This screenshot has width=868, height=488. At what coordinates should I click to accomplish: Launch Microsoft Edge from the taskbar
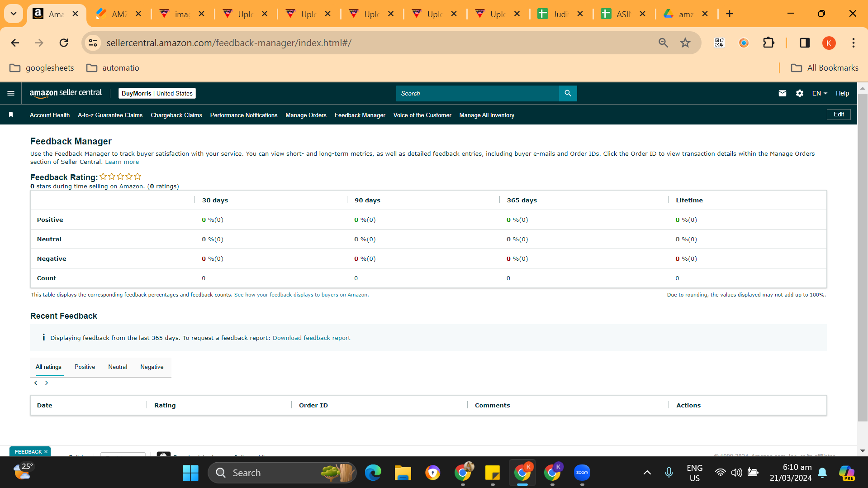coord(373,473)
